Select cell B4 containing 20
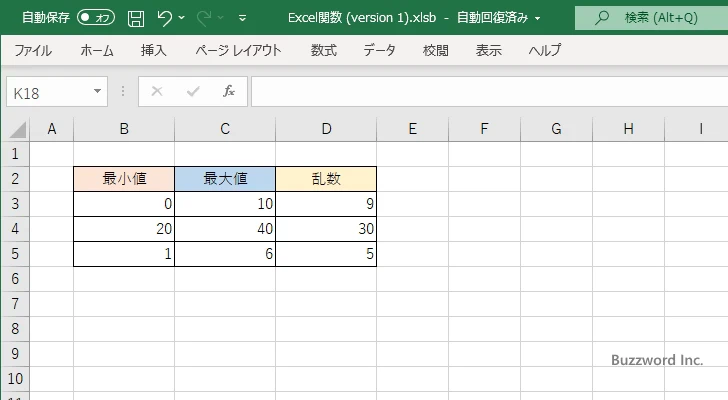Screen dimensions: 728x400 point(124,229)
